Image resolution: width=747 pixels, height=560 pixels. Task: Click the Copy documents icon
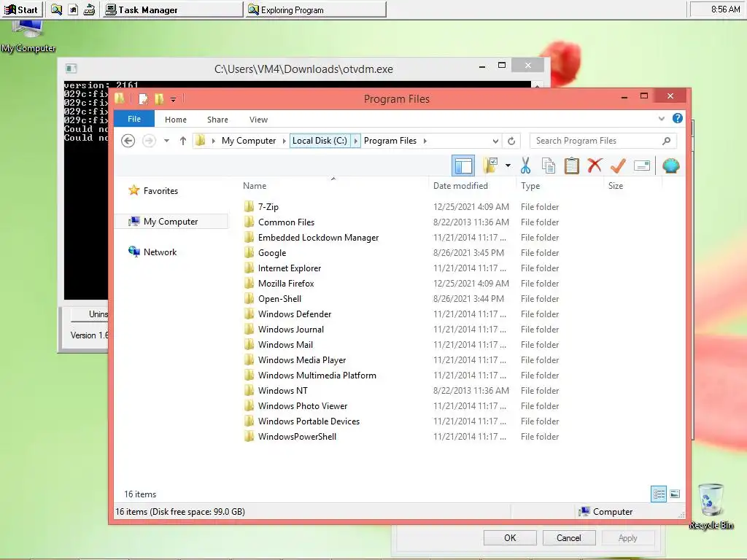tap(549, 166)
